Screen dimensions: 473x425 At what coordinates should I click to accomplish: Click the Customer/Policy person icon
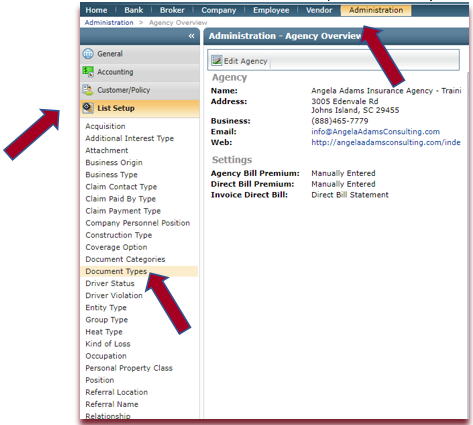point(88,90)
